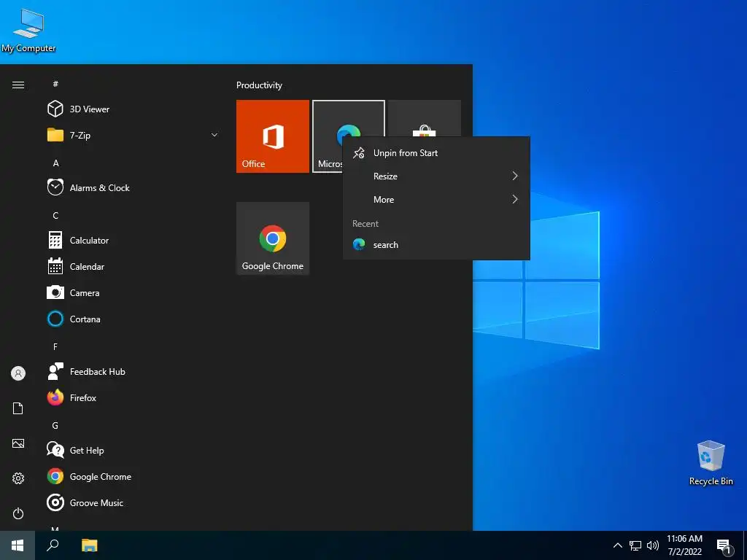Image resolution: width=747 pixels, height=560 pixels.
Task: Open Firefox from the app list
Action: pos(133,397)
